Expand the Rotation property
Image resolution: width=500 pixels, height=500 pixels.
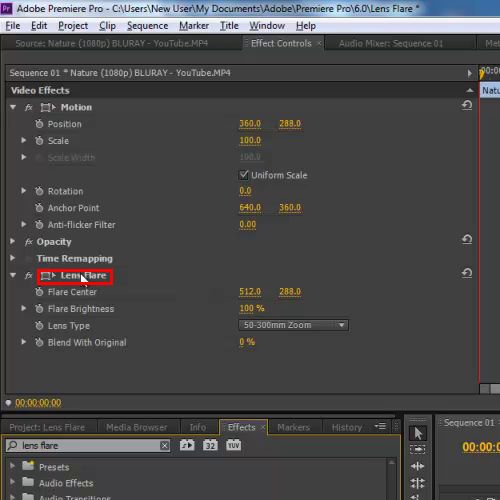click(23, 191)
